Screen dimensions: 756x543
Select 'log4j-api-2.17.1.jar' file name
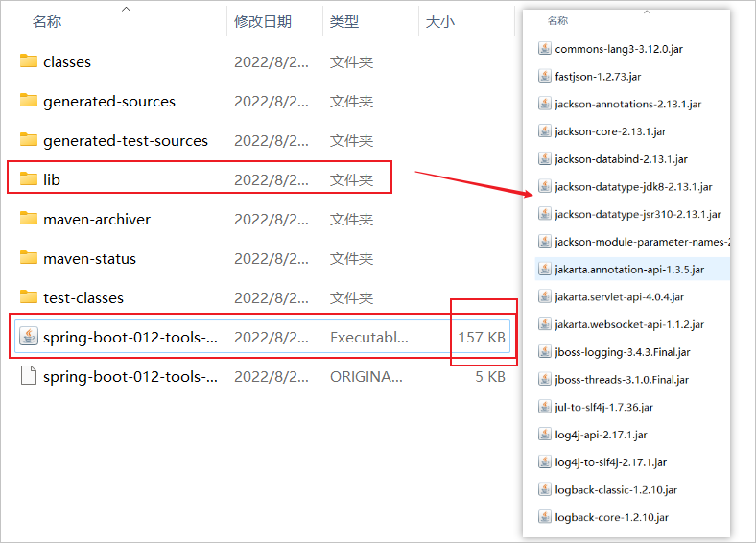tap(602, 435)
